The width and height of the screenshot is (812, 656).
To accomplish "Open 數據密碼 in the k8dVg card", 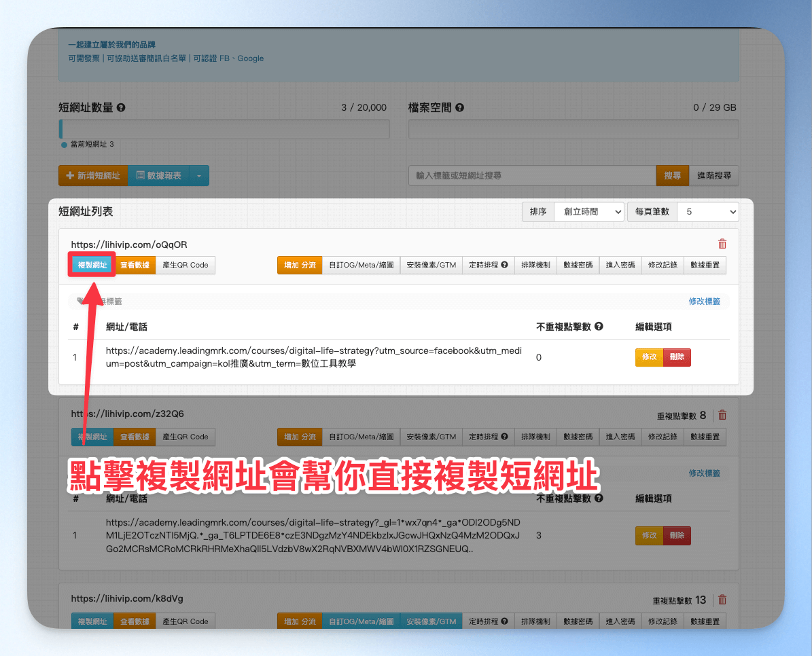I will click(578, 621).
